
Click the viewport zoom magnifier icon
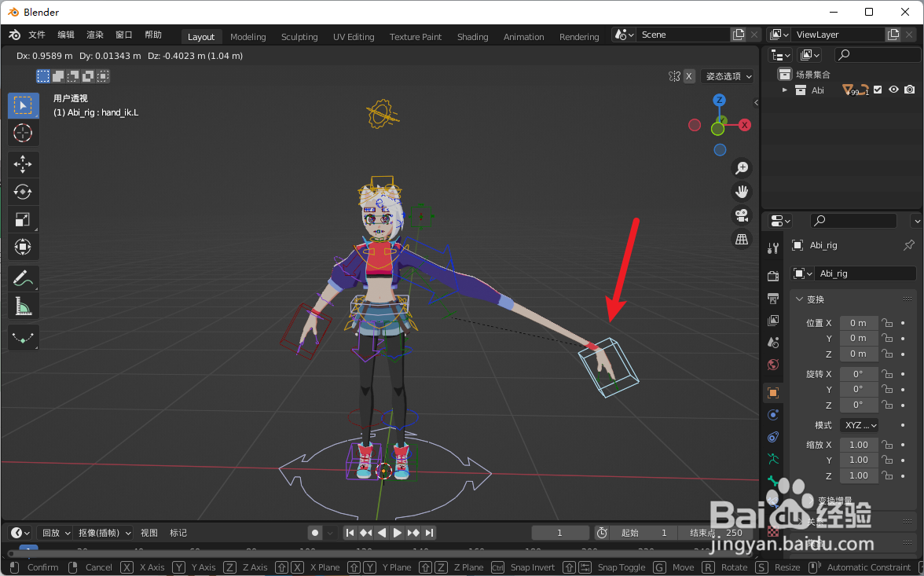(742, 168)
